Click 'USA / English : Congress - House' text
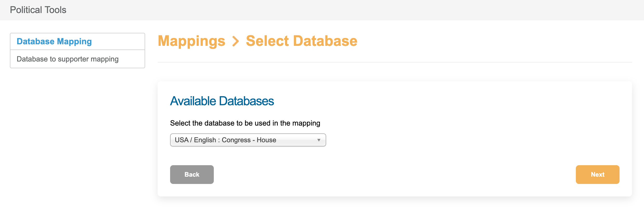 pyautogui.click(x=225, y=140)
